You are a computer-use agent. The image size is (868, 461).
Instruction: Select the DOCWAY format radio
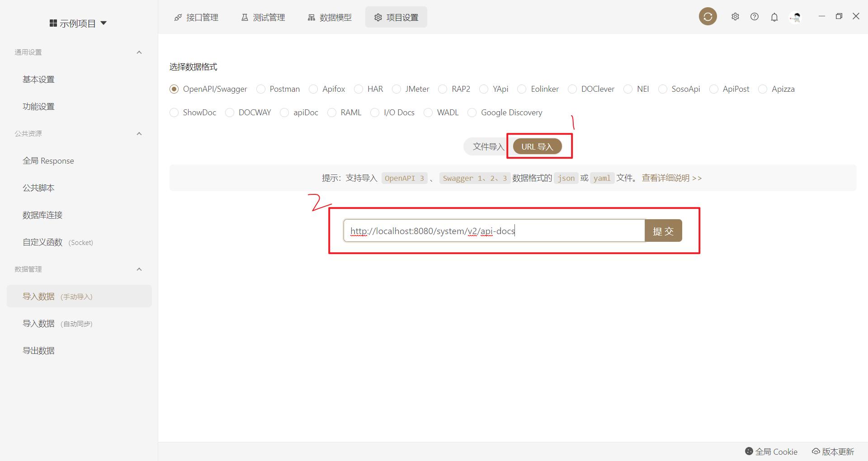pos(230,113)
